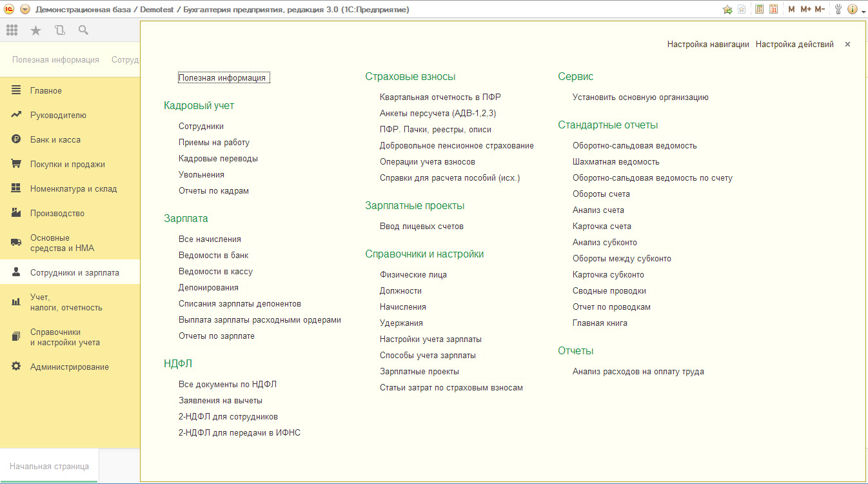The width and height of the screenshot is (868, 484).
Task: Open the sections grid menu icon
Action: tap(12, 30)
